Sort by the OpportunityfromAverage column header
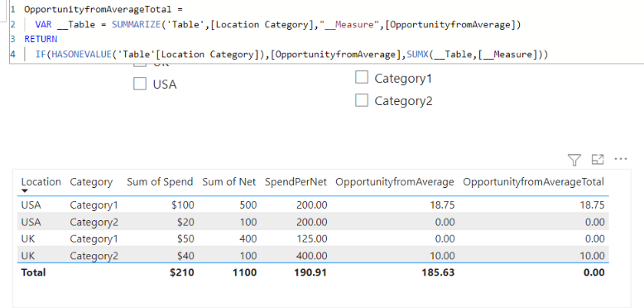 pos(395,182)
